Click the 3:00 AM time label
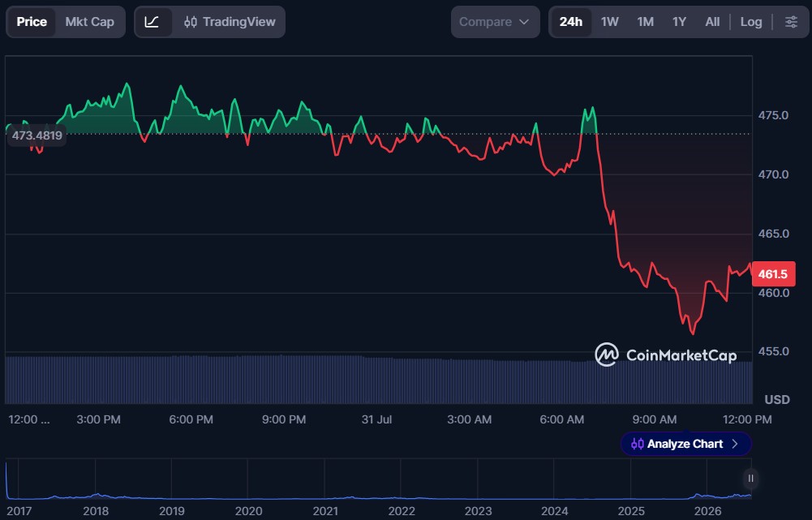Image resolution: width=812 pixels, height=520 pixels. [x=469, y=419]
